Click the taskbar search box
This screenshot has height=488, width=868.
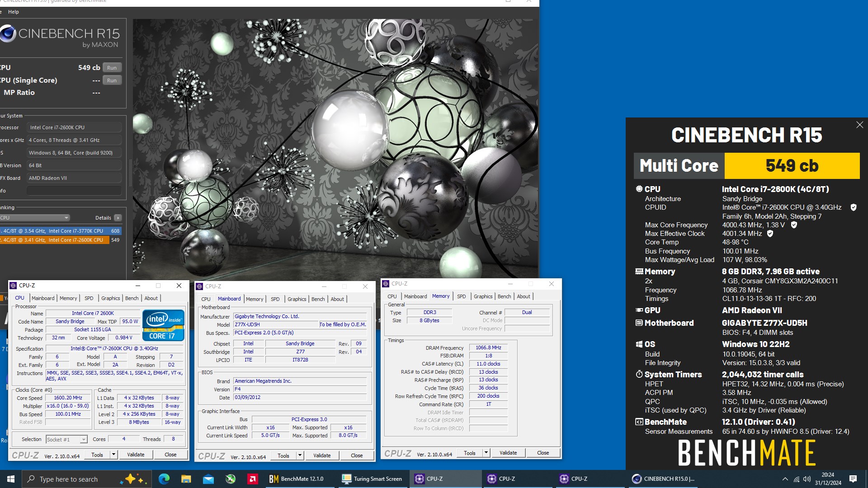pos(86,479)
